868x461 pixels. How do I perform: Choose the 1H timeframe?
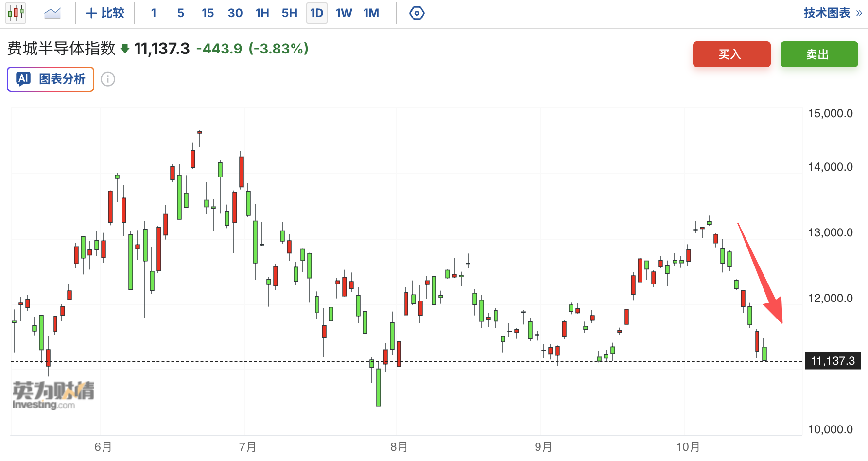tap(262, 13)
